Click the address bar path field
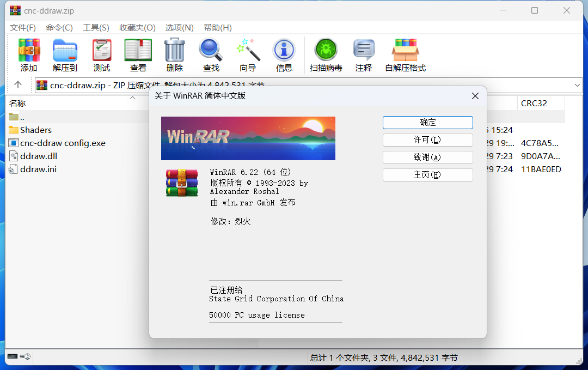This screenshot has height=370, width=588. [308, 85]
